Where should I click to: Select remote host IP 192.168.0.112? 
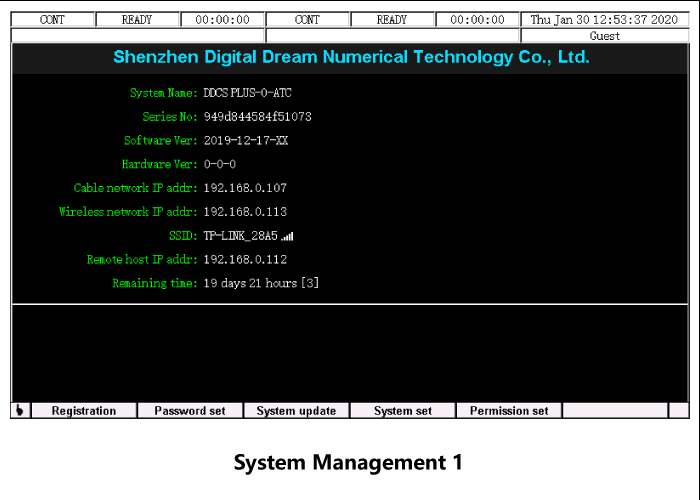(245, 259)
